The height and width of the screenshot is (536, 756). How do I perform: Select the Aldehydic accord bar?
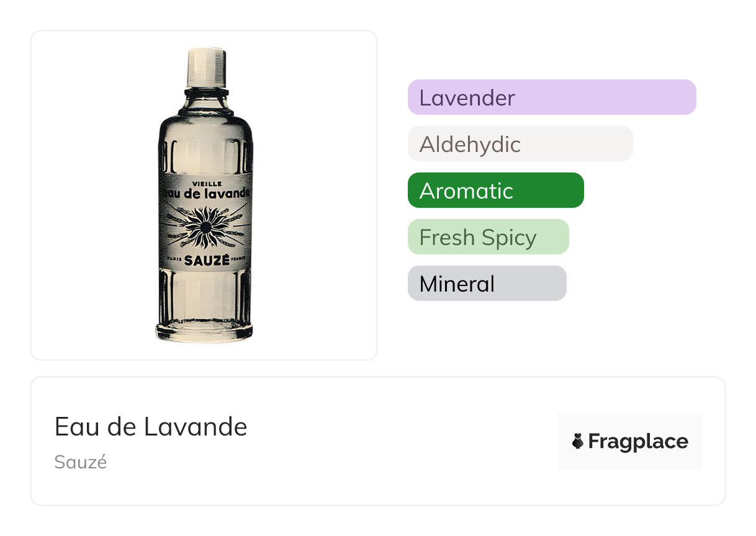[520, 144]
